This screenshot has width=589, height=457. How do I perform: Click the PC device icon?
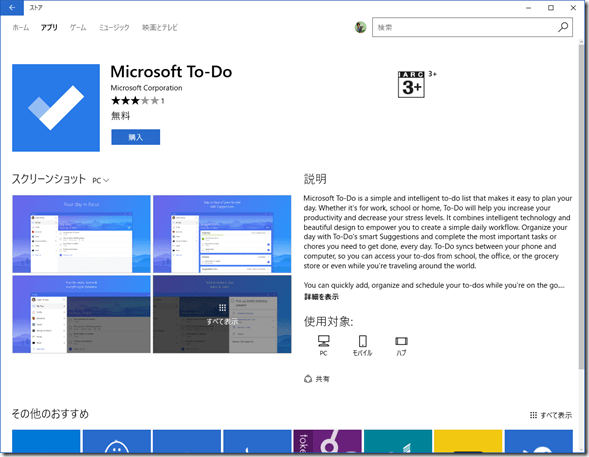[x=323, y=345]
